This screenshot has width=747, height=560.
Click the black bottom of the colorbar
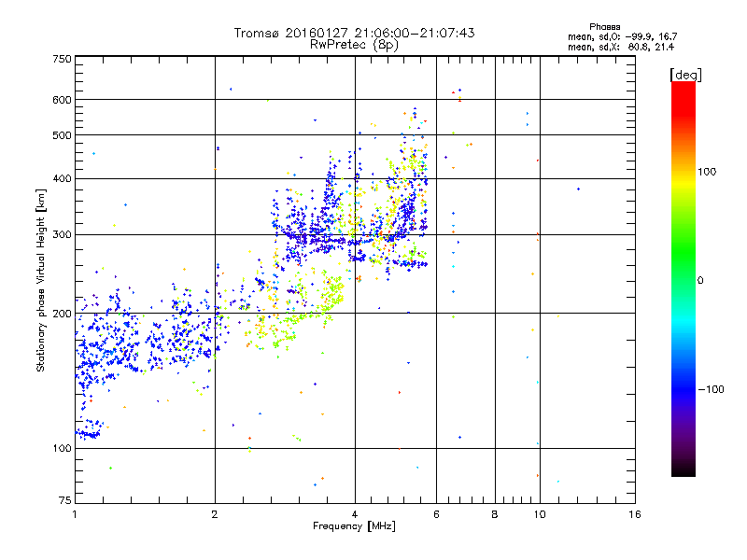[684, 469]
